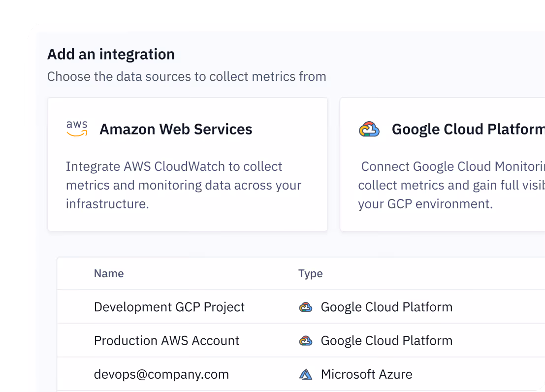Click Microsoft Azure type label

click(x=367, y=374)
